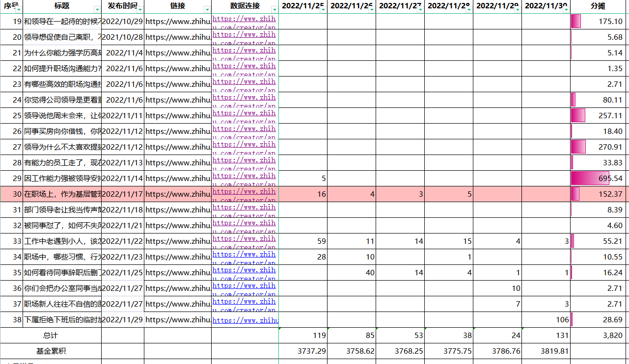Open the 数据连接 hyperlink in row 38
629x364 pixels.
click(x=245, y=320)
